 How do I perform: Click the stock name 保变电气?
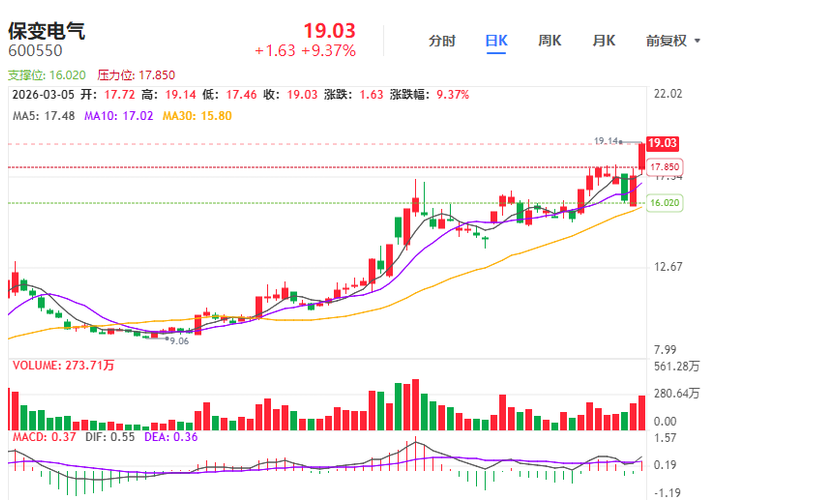[46, 31]
